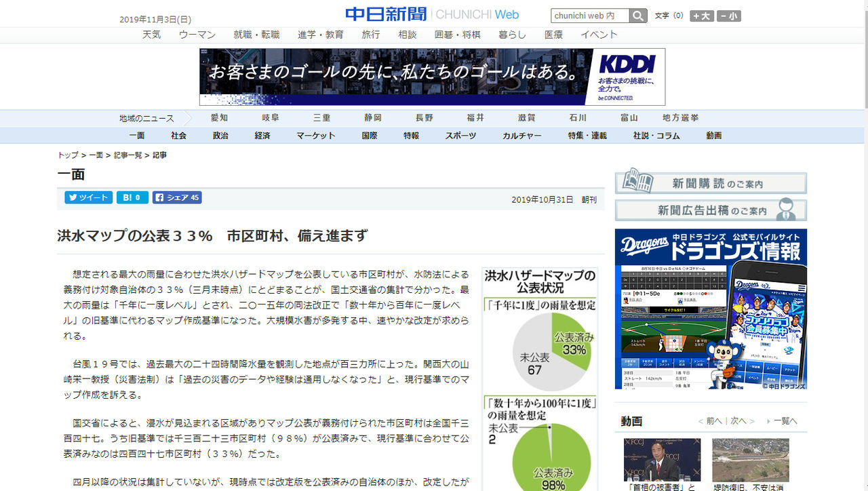Screen dimensions: 868x491
Task: Click the Facebook share button
Action: click(177, 198)
